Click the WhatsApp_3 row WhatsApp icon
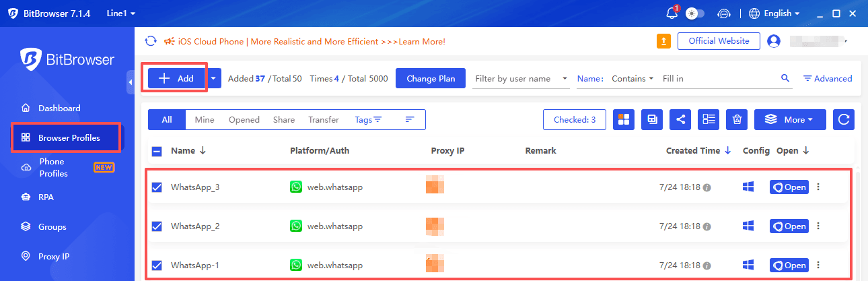The width and height of the screenshot is (868, 281). (297, 187)
